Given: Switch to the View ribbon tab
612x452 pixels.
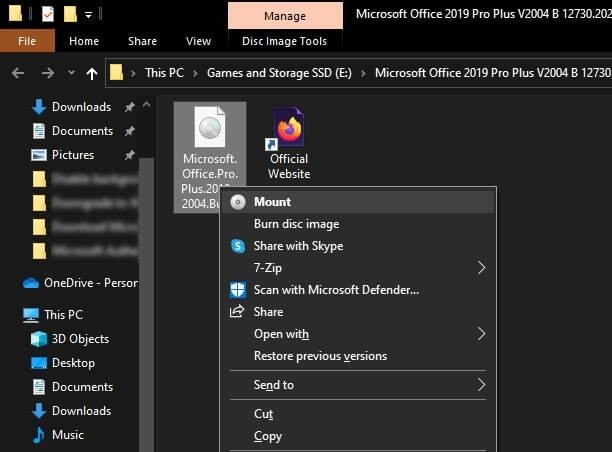Looking at the screenshot, I should [x=199, y=41].
